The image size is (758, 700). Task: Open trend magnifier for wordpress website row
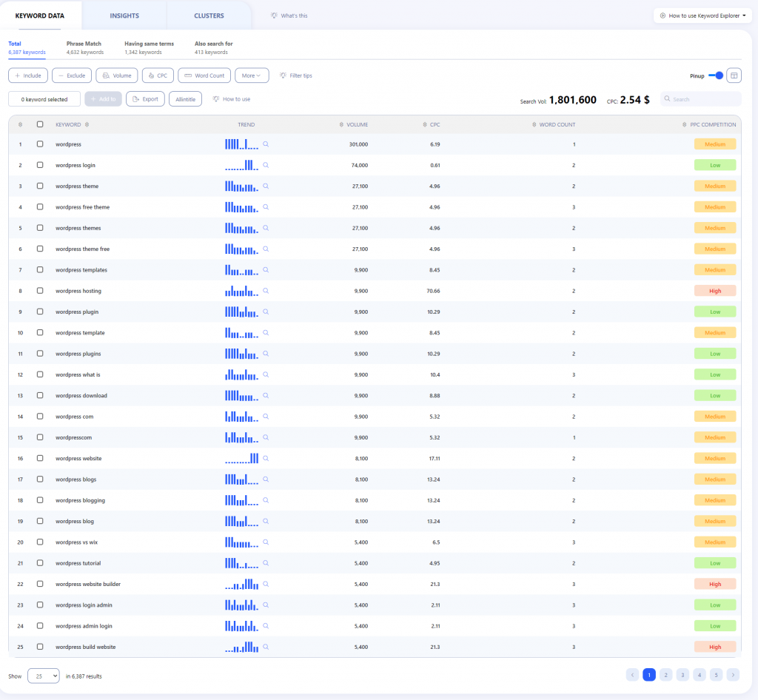(x=266, y=458)
